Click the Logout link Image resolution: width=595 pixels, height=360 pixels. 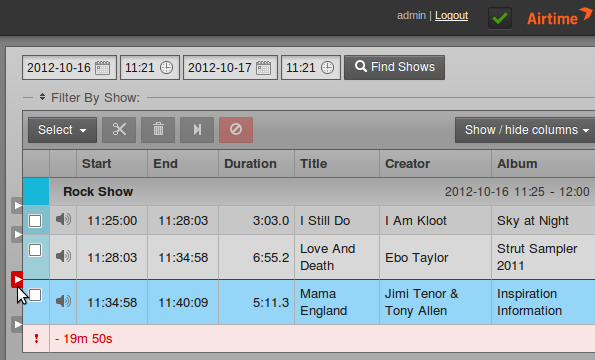pos(452,16)
